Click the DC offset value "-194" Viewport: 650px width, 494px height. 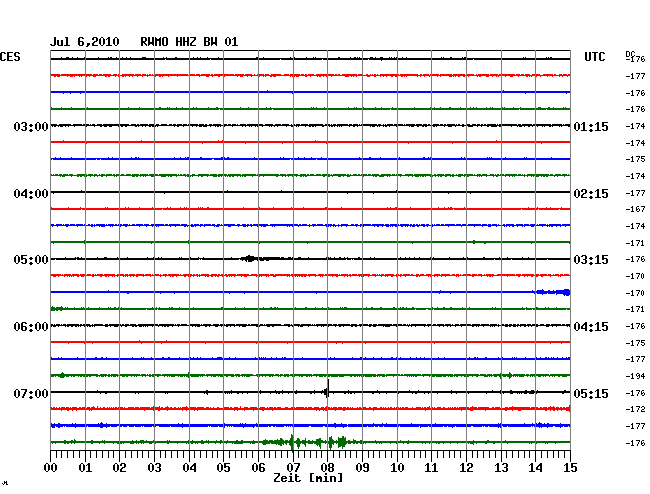[635, 376]
